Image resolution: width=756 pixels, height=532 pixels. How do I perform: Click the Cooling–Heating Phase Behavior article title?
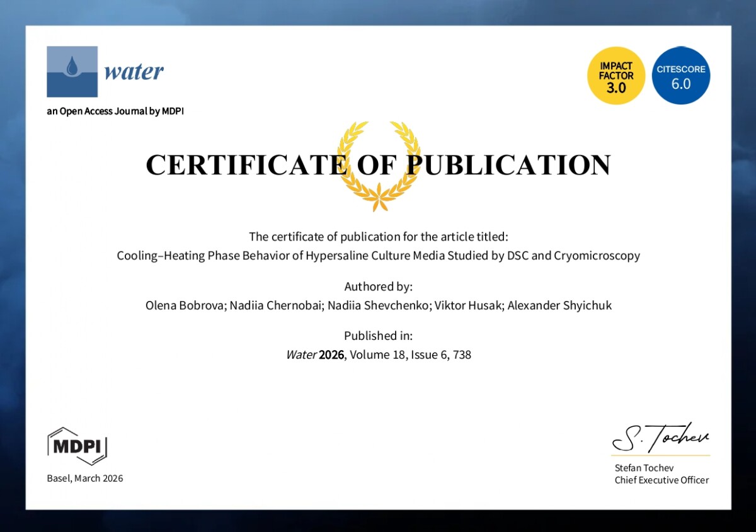(378, 256)
